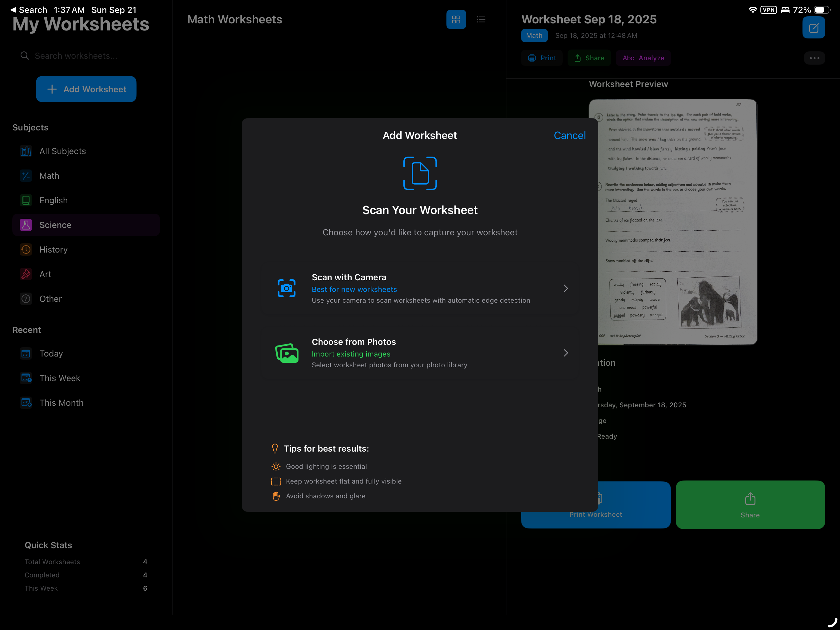Screen dimensions: 840x630
Task: Click the Add Worksheet button
Action: point(86,89)
